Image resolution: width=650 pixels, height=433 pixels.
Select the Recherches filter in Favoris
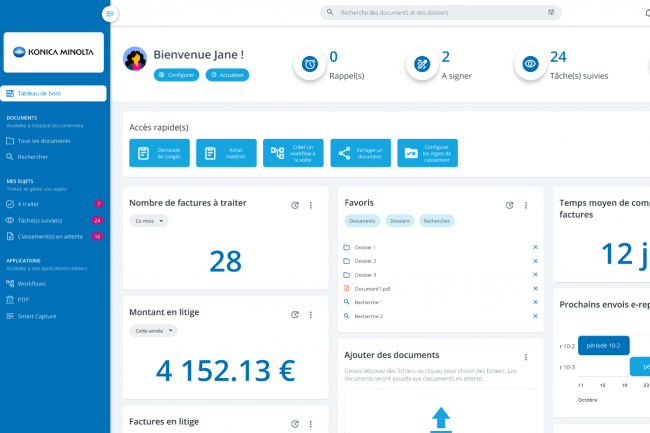pyautogui.click(x=437, y=221)
